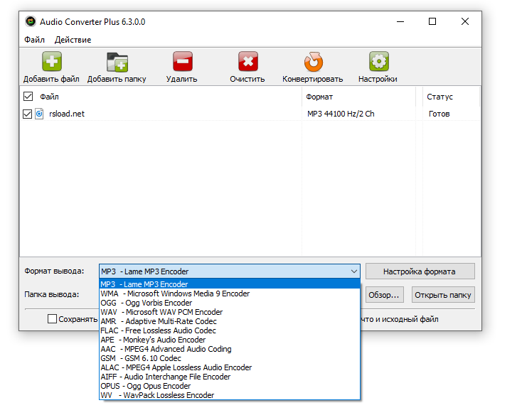The image size is (522, 420).
Task: Toggle the select-all checkbox in Файл header
Action: (28, 97)
